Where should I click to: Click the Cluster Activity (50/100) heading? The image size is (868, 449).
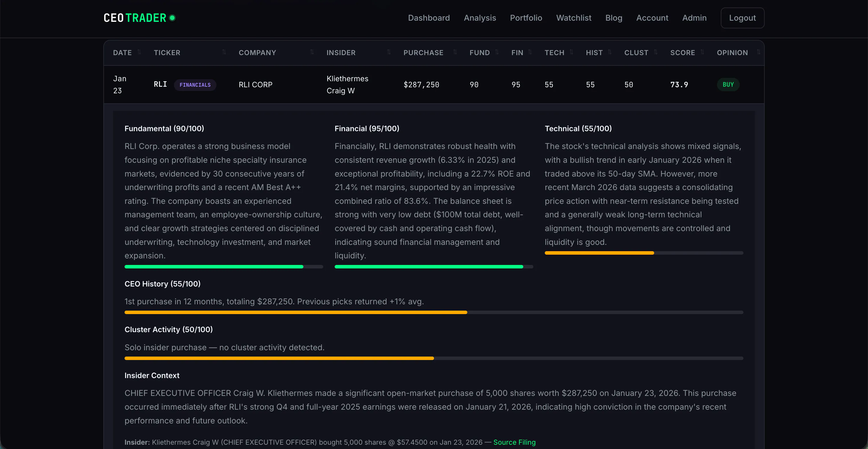[x=169, y=329]
